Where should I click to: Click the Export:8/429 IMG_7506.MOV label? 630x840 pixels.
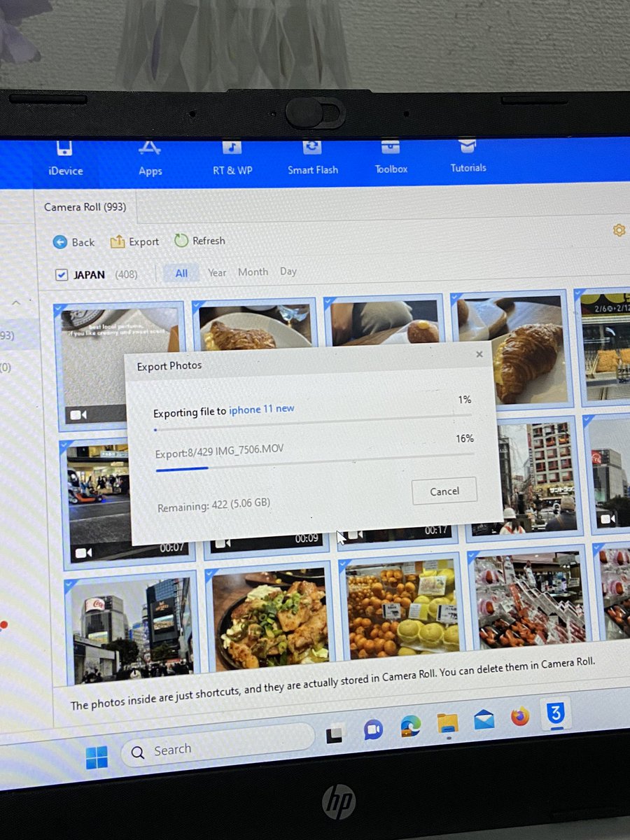[219, 451]
